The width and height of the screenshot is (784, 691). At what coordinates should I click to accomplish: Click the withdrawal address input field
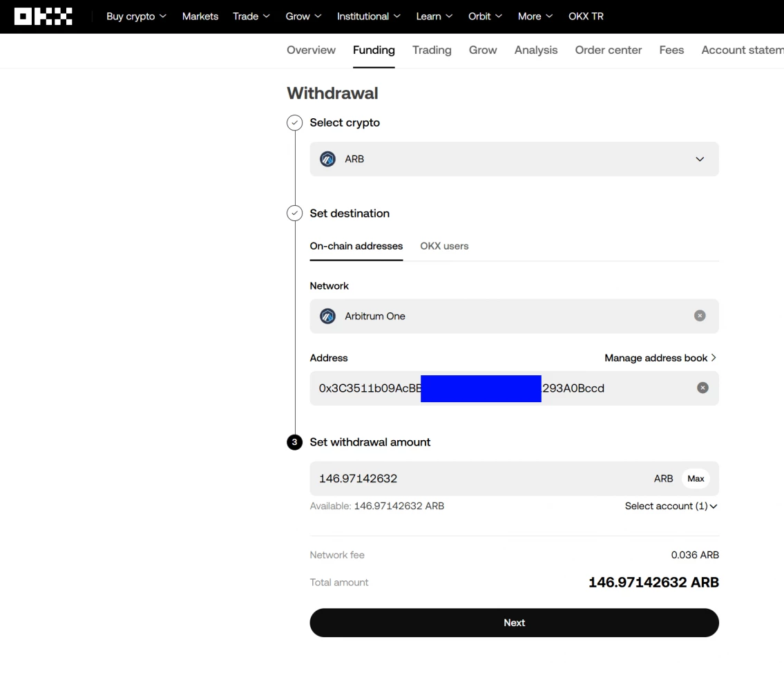(514, 388)
